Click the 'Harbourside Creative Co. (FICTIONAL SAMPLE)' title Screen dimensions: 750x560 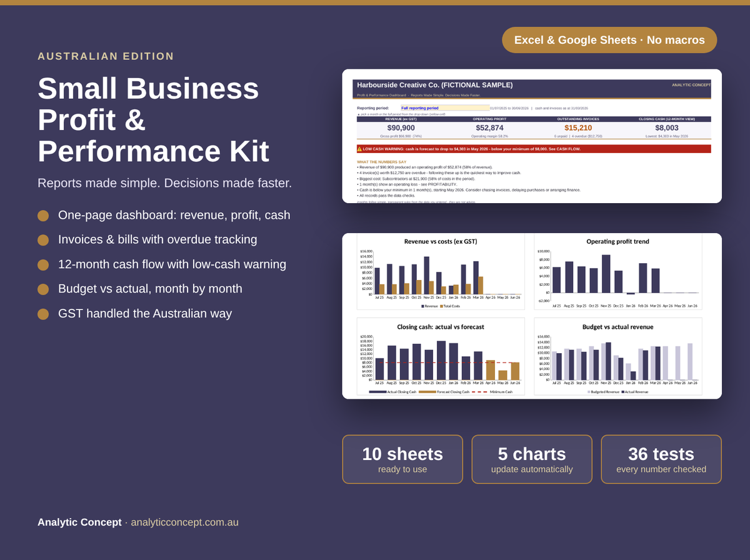point(435,85)
